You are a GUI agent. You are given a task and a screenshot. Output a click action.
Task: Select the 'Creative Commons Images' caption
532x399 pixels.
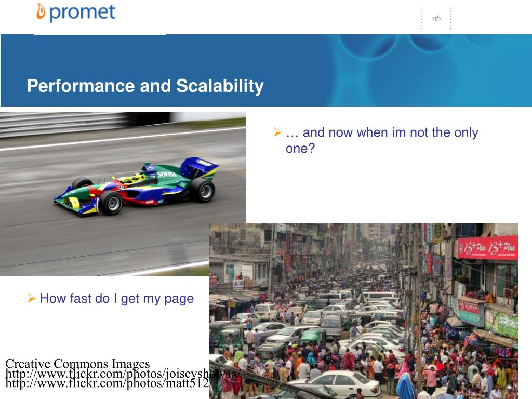pyautogui.click(x=77, y=363)
